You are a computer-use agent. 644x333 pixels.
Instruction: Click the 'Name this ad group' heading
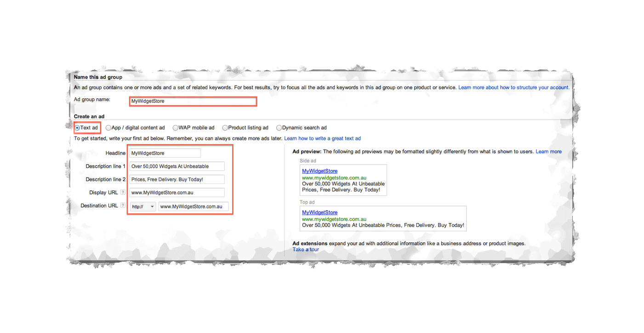[98, 77]
